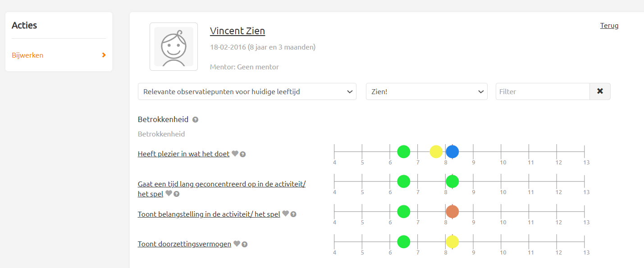
Task: Click help icon after 'het spel' in concentration row
Action: (177, 194)
